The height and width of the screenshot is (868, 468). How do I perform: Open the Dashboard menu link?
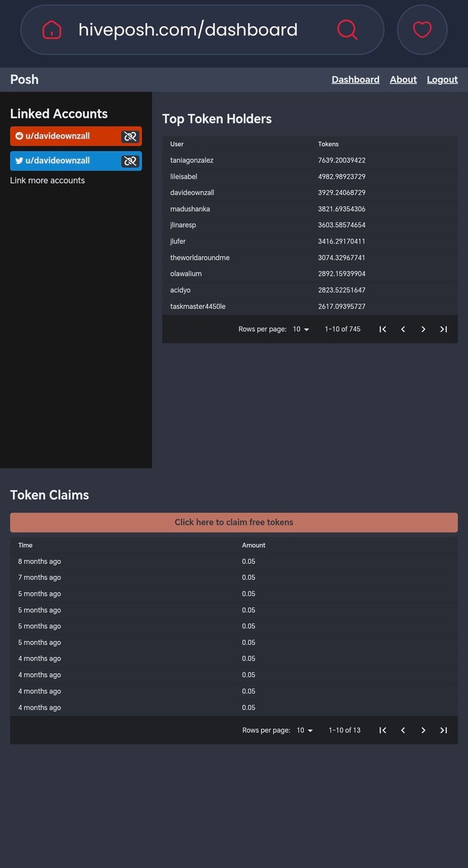pos(355,79)
